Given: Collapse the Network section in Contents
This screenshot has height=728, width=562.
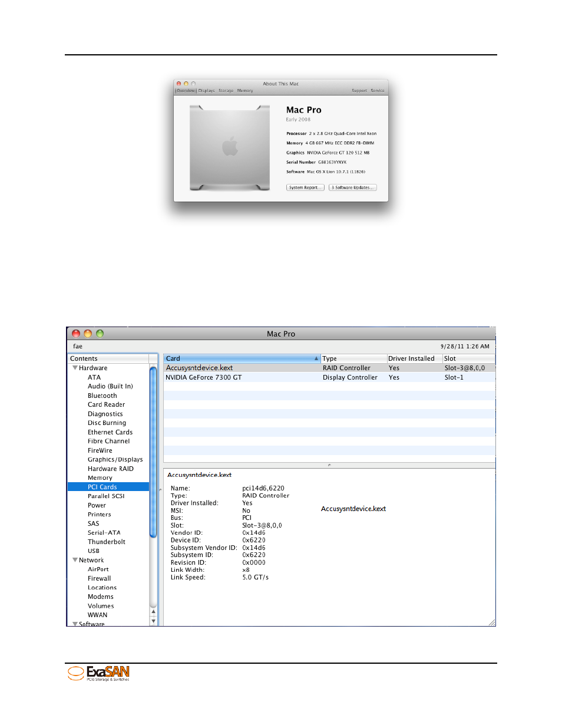Looking at the screenshot, I should [75, 560].
